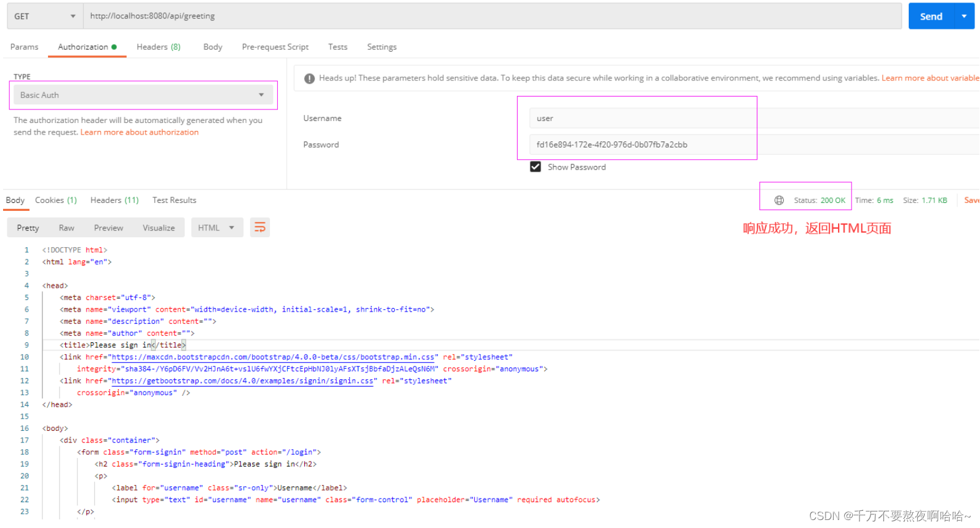
Task: Switch to the request Body tab
Action: point(213,47)
